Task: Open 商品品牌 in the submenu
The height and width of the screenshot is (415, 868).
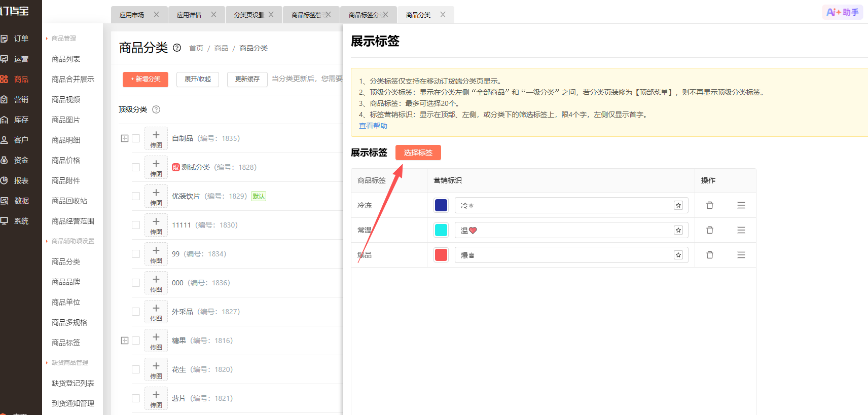Action: [x=66, y=282]
